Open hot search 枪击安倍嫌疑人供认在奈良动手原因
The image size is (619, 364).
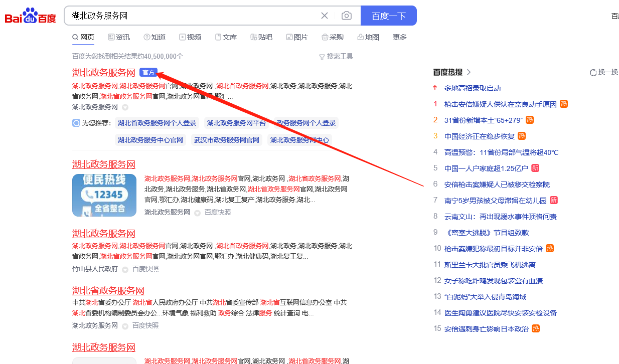501,104
